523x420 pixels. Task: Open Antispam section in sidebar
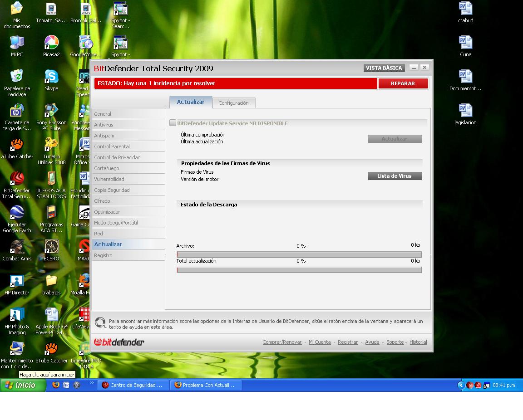[x=128, y=136]
